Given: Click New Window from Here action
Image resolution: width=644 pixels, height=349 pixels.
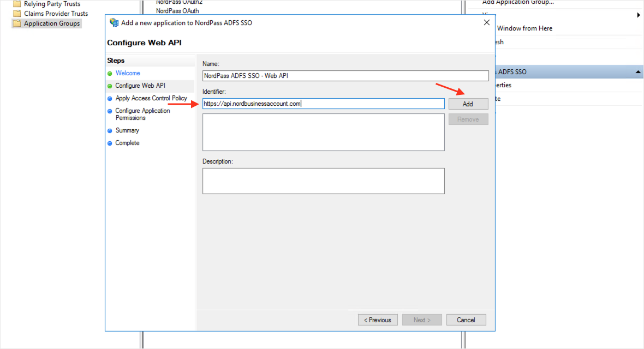Looking at the screenshot, I should 524,28.
